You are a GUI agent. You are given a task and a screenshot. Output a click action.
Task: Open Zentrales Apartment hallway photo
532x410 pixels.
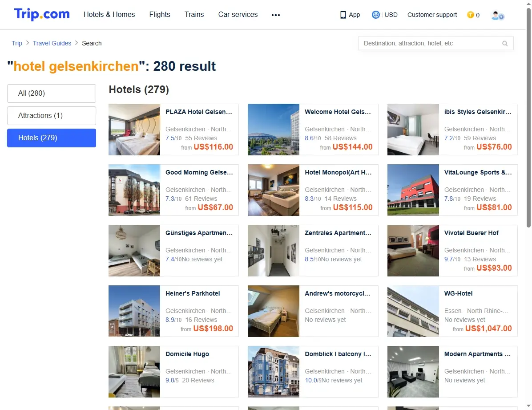coord(274,250)
